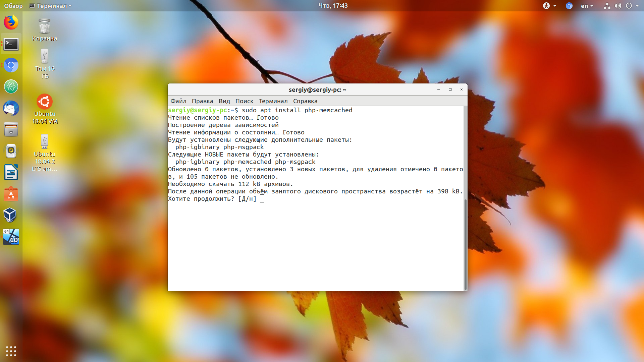Select the Том 16 ГБ drive icon

[x=45, y=64]
